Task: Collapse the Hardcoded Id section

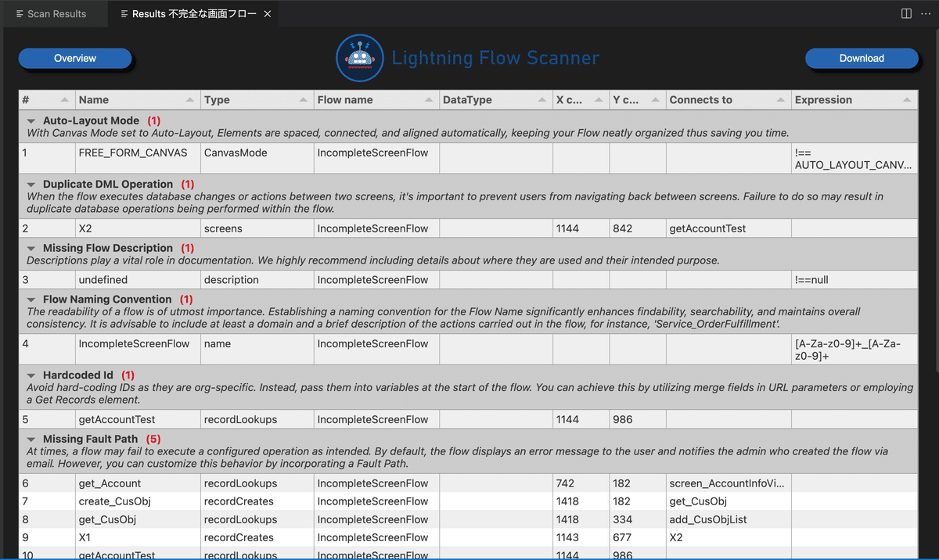Action: [x=31, y=375]
